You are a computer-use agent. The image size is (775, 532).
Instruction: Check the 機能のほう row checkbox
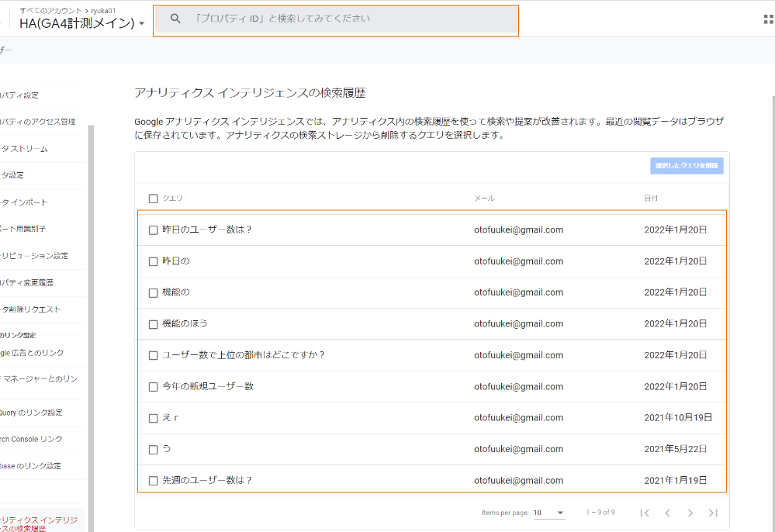point(154,324)
